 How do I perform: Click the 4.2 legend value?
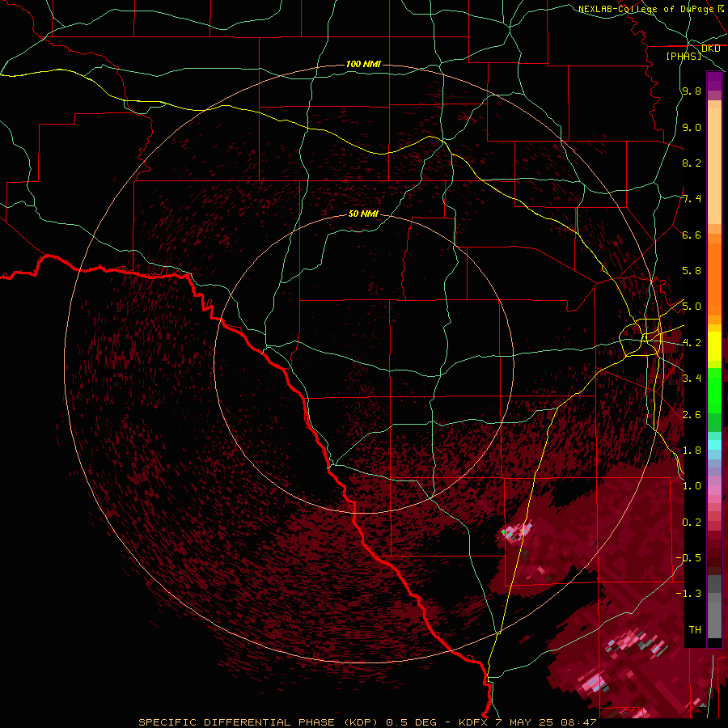coord(692,343)
